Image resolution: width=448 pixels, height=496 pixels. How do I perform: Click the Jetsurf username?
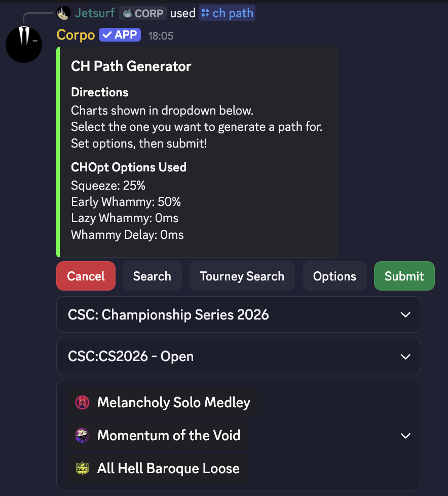(95, 13)
